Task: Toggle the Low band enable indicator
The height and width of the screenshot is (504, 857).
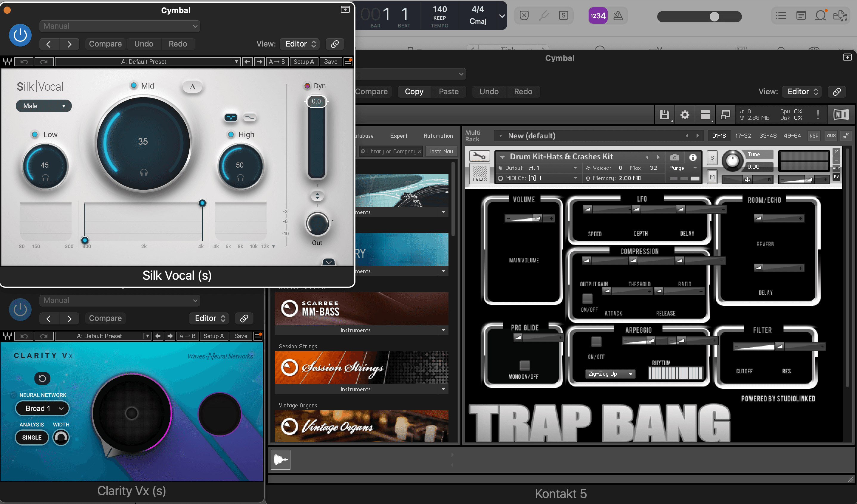Action: click(35, 134)
